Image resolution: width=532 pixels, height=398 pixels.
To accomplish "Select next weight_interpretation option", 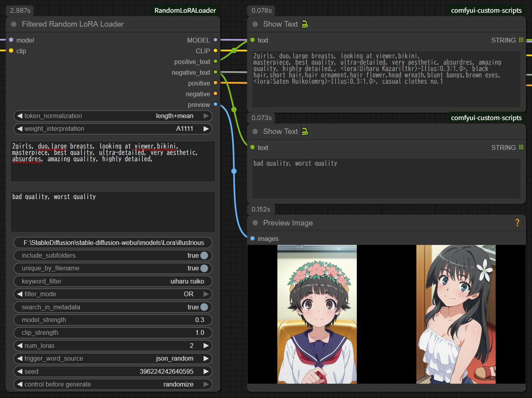I will (206, 128).
